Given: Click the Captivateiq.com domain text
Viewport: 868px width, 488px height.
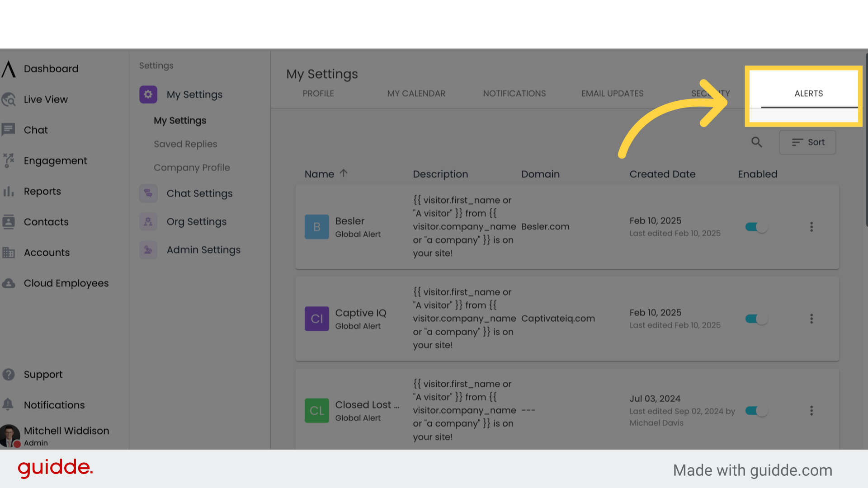Looking at the screenshot, I should pos(558,319).
